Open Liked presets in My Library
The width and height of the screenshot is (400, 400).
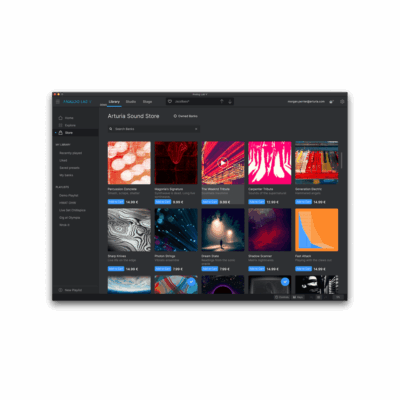[63, 160]
